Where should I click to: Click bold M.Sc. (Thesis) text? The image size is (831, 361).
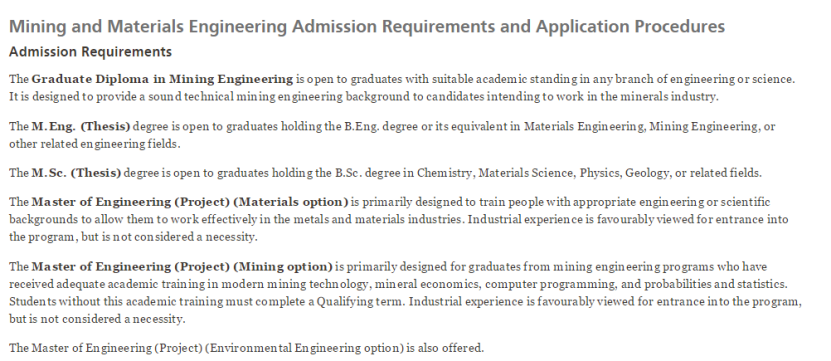coord(76,173)
